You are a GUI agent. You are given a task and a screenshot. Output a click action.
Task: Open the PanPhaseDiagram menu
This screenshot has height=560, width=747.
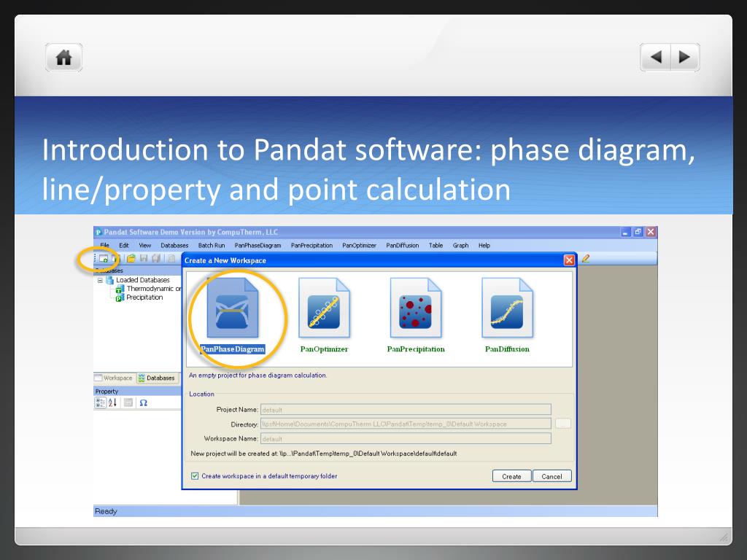[258, 245]
